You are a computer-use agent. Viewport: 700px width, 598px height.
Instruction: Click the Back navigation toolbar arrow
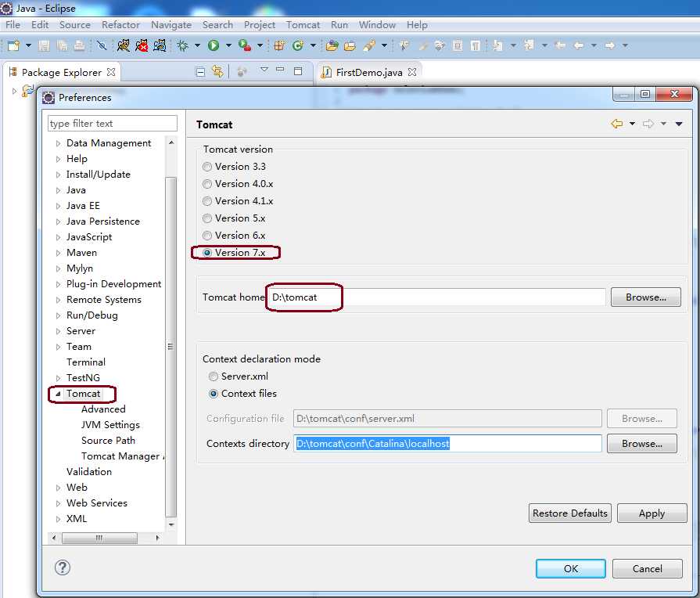(579, 45)
